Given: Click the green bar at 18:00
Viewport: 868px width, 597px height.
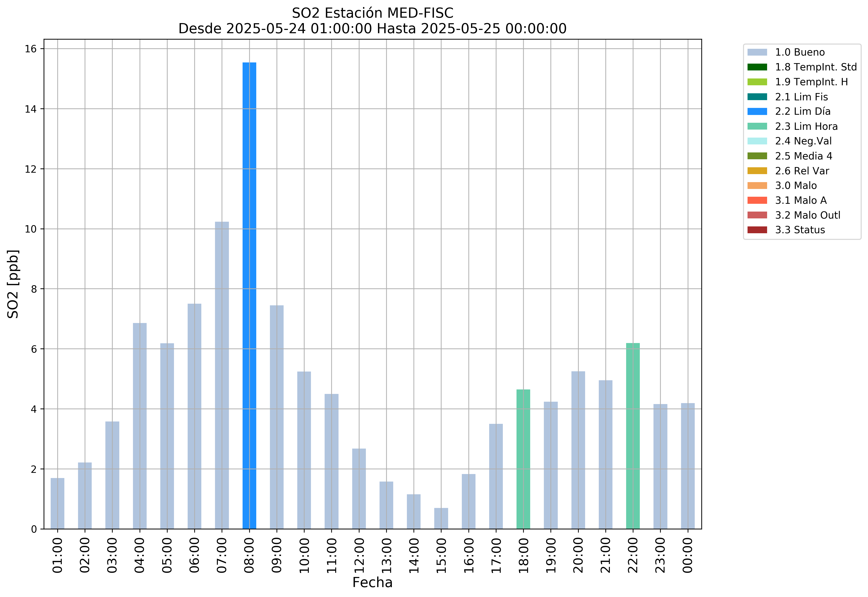Looking at the screenshot, I should 523,459.
